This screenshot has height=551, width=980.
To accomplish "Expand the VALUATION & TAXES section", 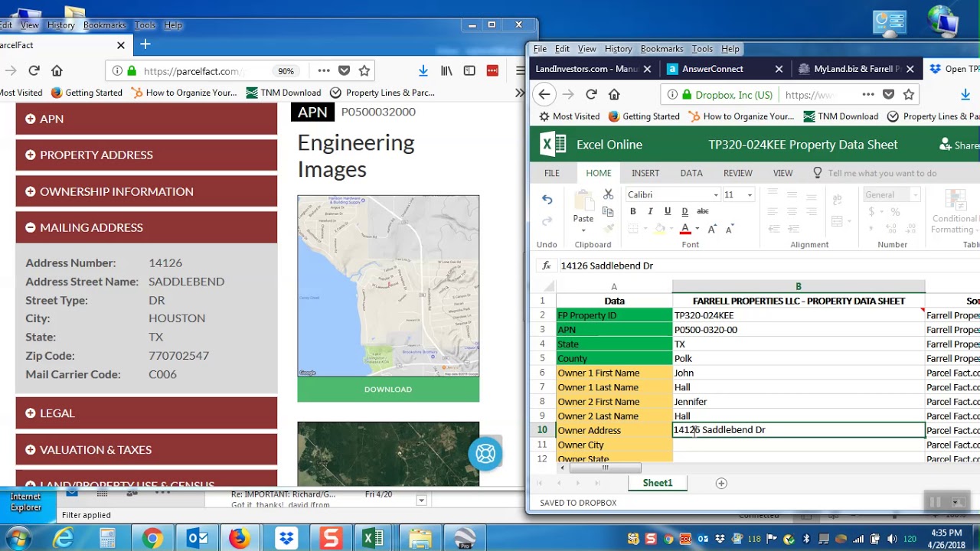I will click(146, 449).
